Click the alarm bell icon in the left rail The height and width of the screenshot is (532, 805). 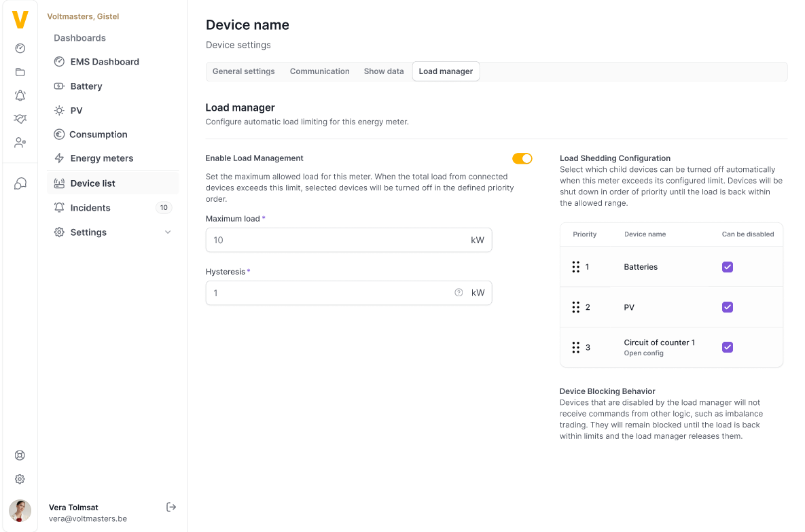20,96
